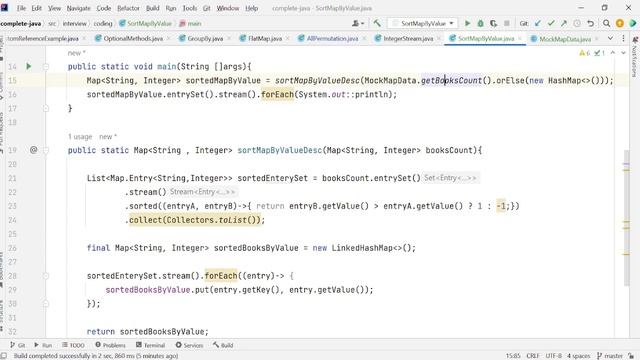Open the File menu
640x360 pixels.
(21, 8)
